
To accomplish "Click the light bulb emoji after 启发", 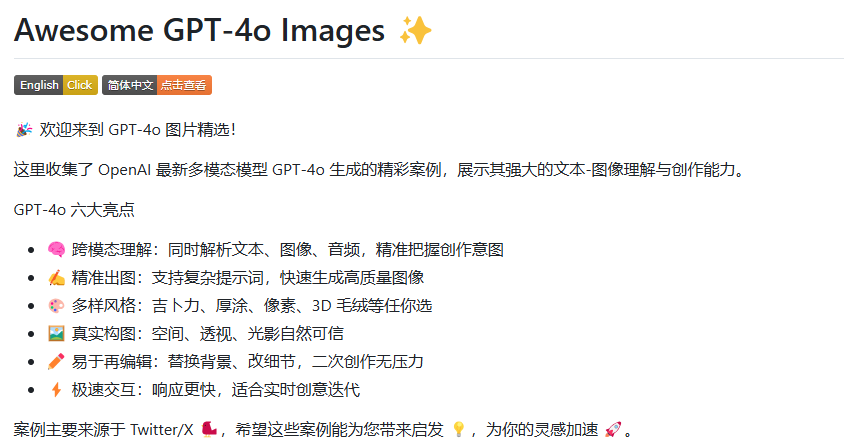I will (458, 429).
